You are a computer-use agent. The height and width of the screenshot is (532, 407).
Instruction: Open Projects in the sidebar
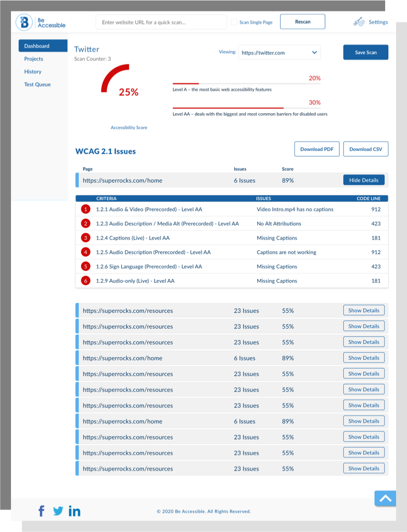tap(33, 59)
